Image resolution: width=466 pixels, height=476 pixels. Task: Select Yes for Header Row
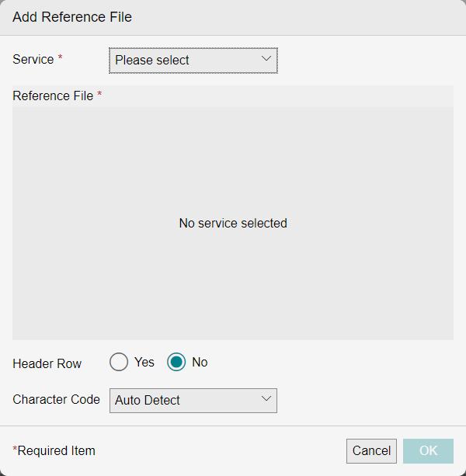[119, 362]
